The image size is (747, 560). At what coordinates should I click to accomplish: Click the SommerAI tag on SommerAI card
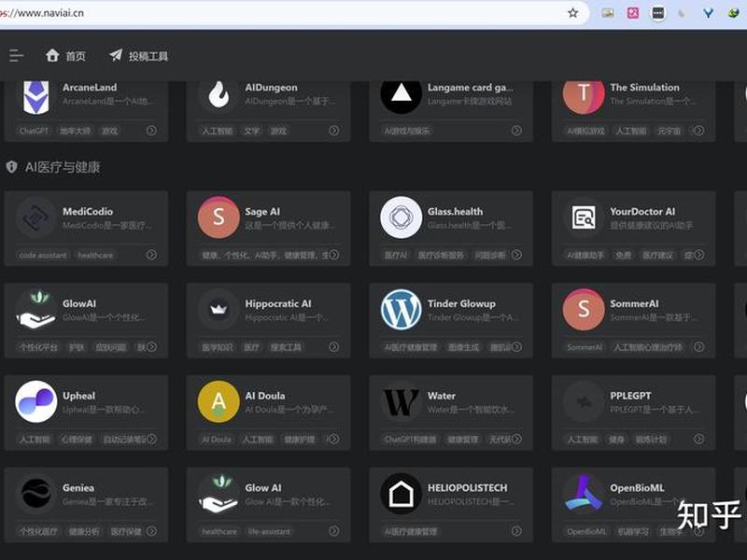pos(585,347)
